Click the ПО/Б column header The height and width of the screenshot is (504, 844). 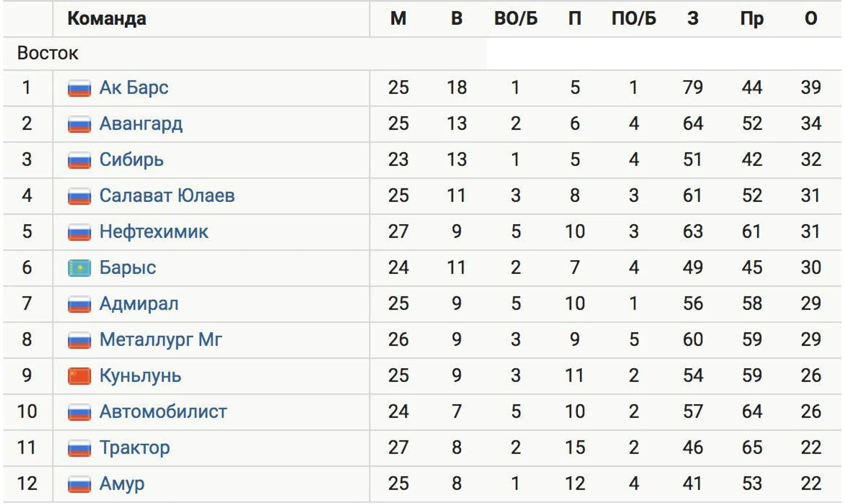634,18
